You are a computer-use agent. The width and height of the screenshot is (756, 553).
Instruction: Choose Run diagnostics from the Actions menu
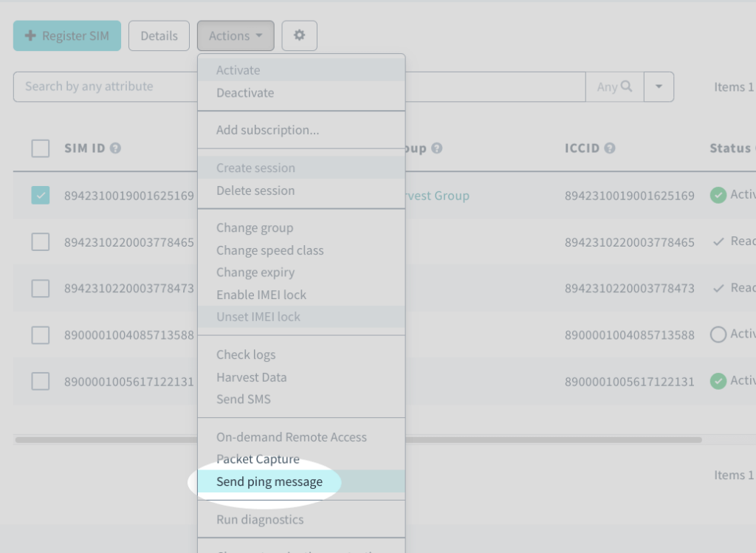coord(261,520)
